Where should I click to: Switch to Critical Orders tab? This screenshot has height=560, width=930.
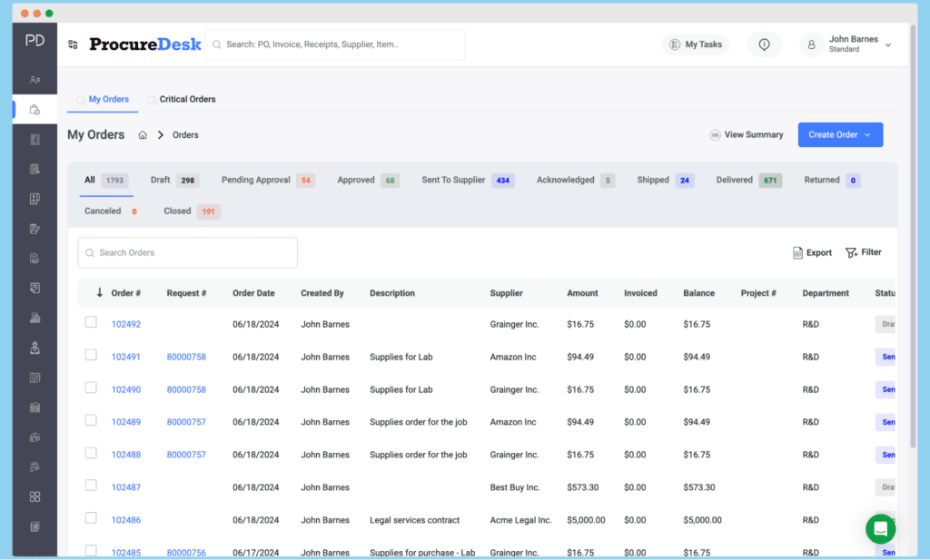pyautogui.click(x=187, y=99)
